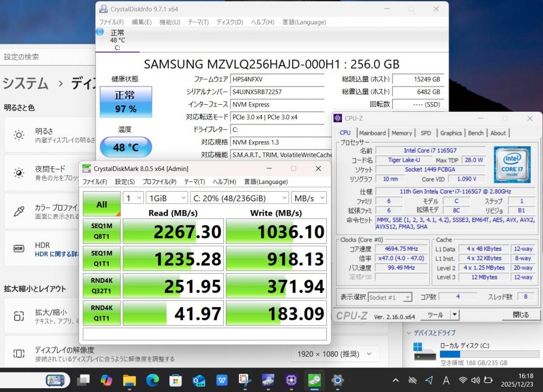Open the 1GiB test size dropdown
The width and height of the screenshot is (543, 392).
tap(167, 198)
